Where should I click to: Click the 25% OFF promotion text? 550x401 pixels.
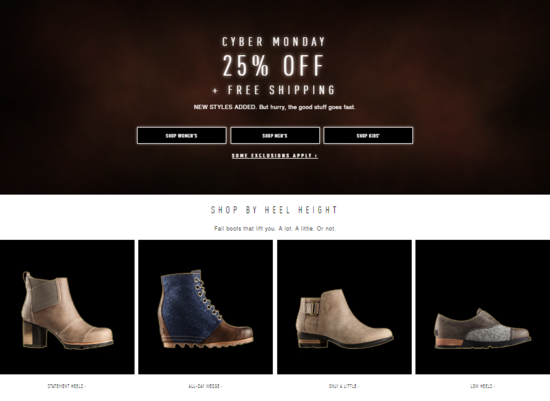[273, 65]
